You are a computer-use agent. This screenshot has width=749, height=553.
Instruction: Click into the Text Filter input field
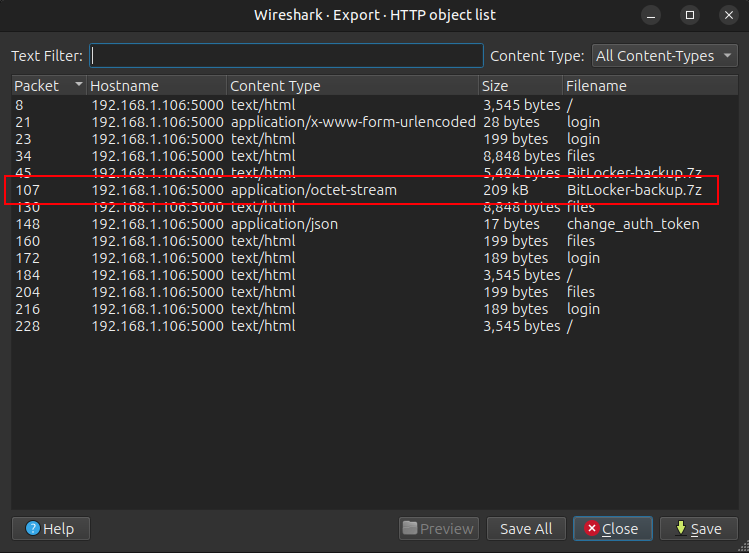(x=286, y=56)
